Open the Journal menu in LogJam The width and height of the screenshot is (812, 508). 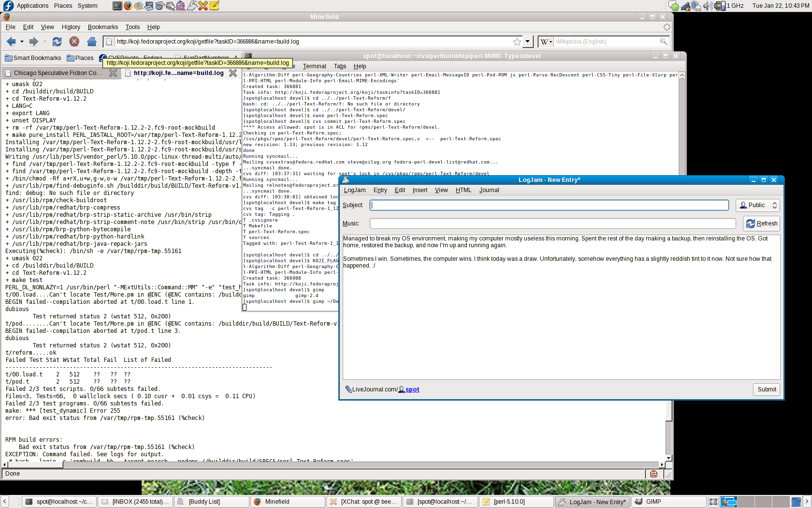(x=489, y=190)
